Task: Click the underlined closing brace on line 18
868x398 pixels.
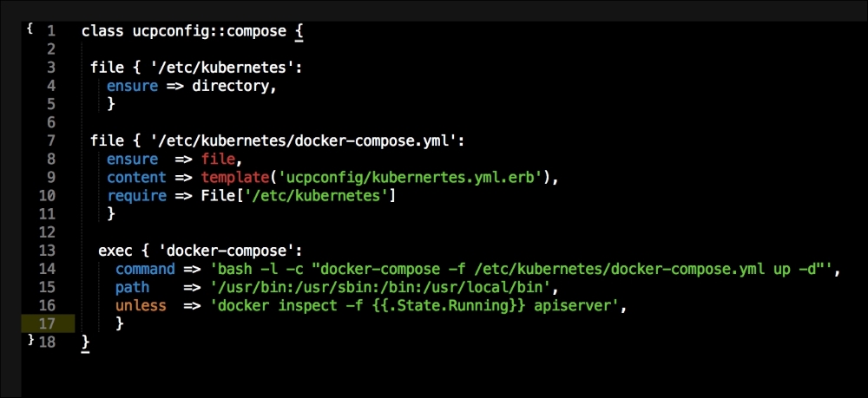Action: pos(85,343)
